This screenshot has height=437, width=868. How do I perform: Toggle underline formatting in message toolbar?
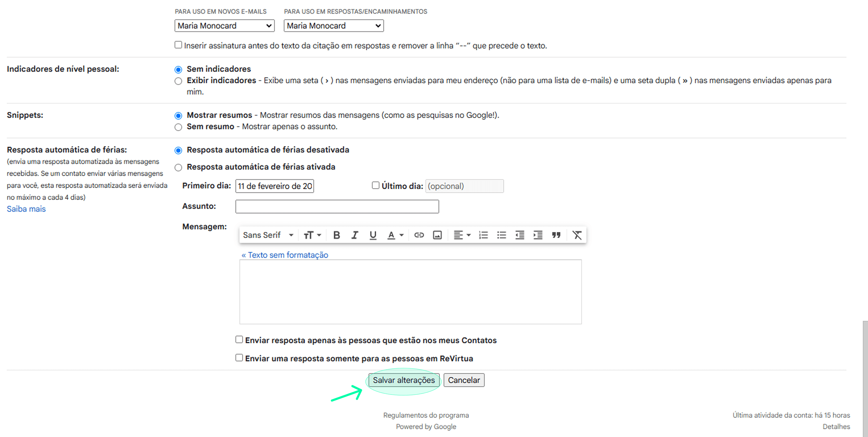tap(373, 235)
